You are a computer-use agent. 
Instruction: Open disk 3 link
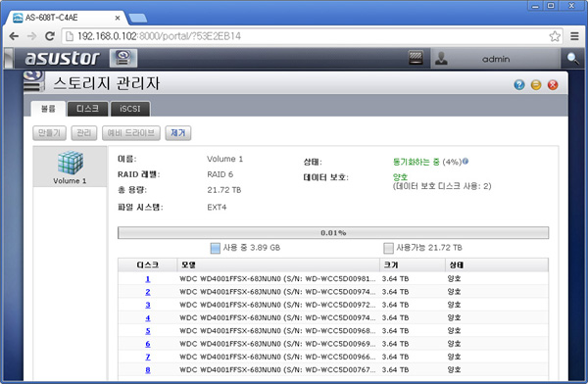point(148,305)
